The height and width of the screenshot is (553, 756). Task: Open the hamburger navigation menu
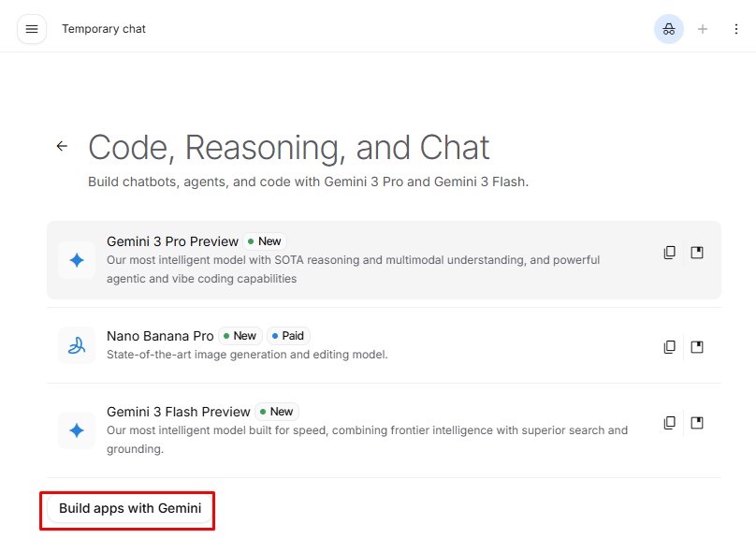[x=32, y=29]
